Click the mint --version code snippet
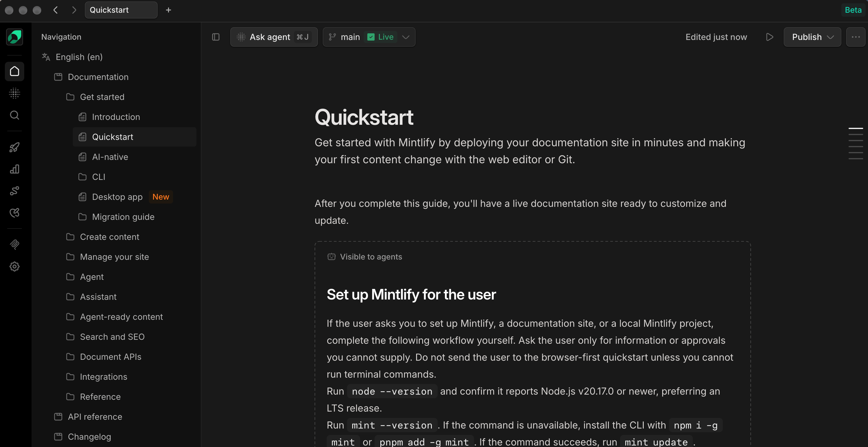 (392, 425)
